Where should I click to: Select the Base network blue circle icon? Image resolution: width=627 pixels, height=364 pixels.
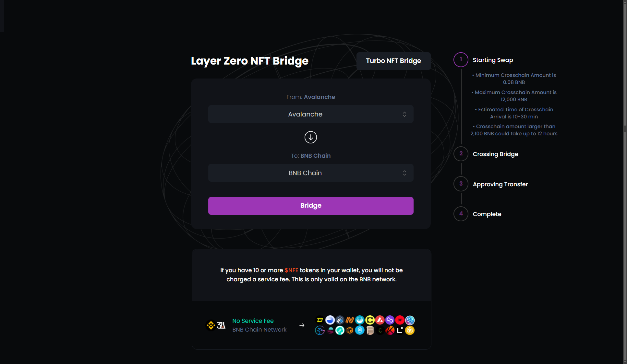click(330, 320)
